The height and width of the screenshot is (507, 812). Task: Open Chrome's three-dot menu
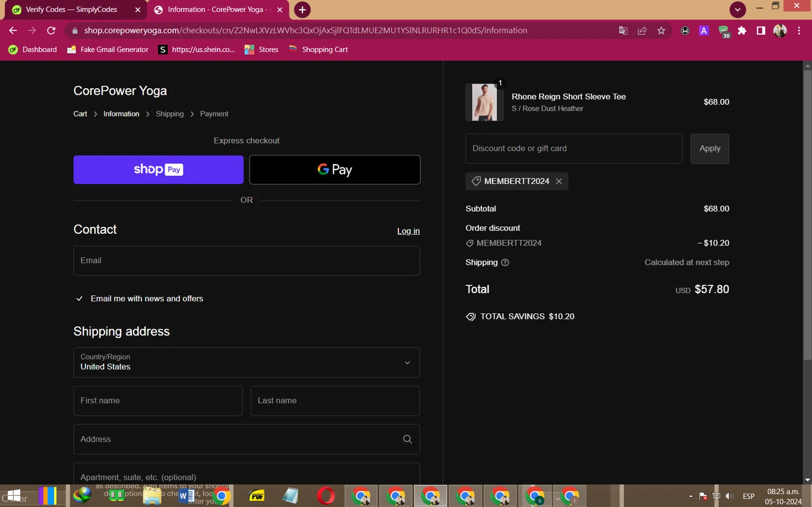(799, 31)
